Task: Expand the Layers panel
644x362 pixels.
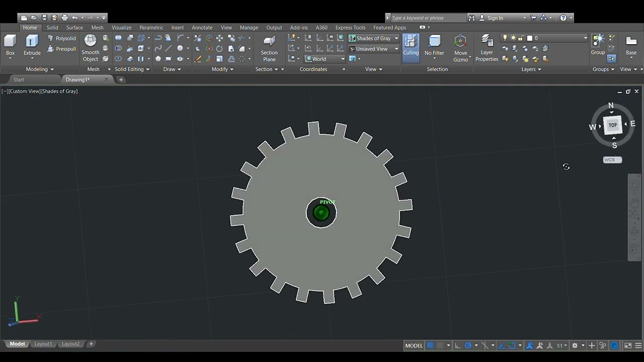Action: 531,69
